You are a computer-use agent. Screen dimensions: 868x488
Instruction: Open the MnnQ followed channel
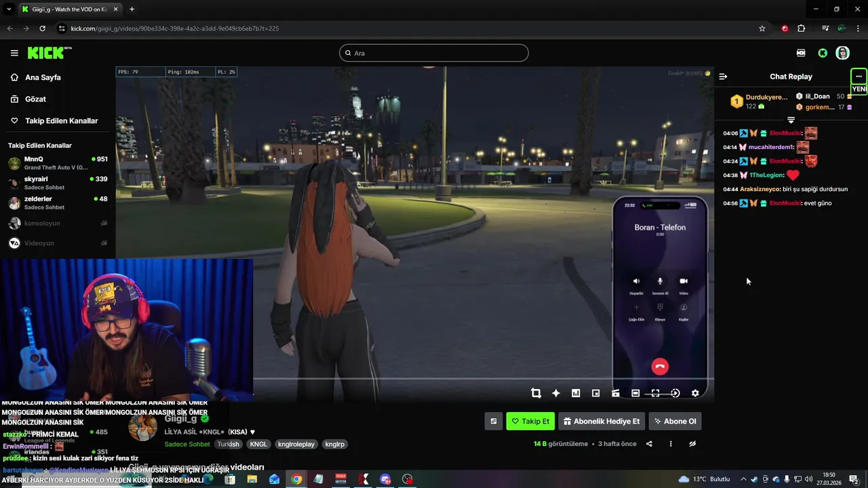(x=58, y=163)
